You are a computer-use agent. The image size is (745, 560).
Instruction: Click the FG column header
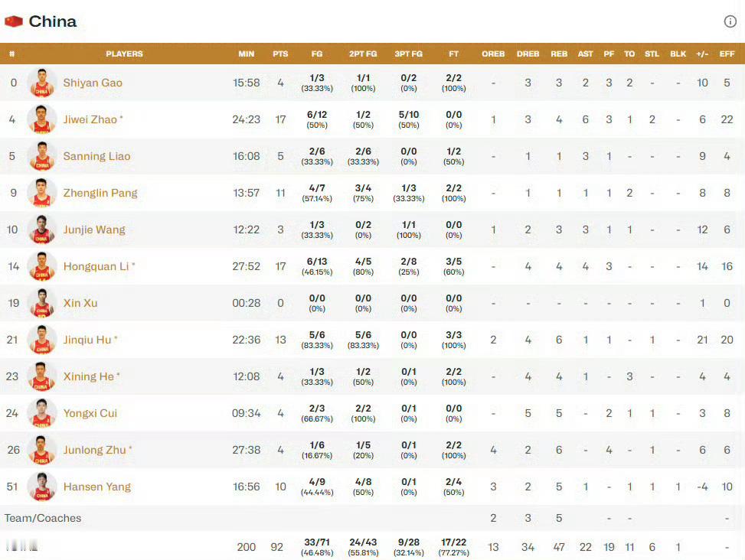(x=317, y=54)
